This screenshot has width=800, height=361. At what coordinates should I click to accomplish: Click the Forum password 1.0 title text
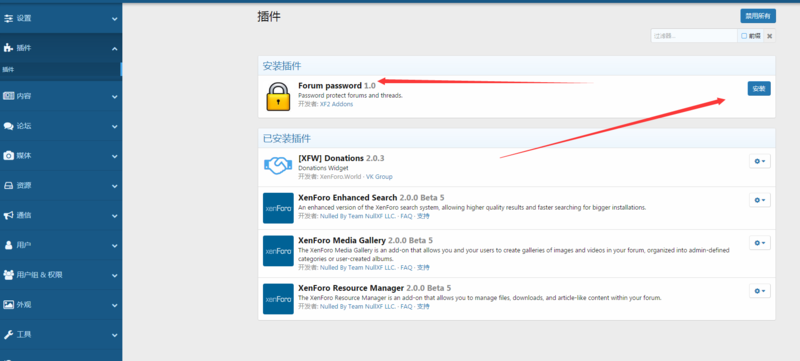click(x=337, y=86)
